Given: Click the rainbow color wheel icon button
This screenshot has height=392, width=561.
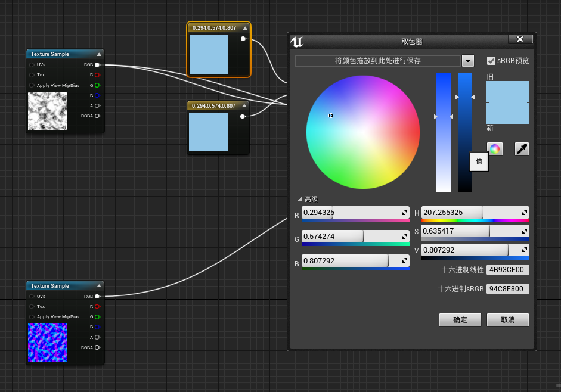Looking at the screenshot, I should click(494, 148).
